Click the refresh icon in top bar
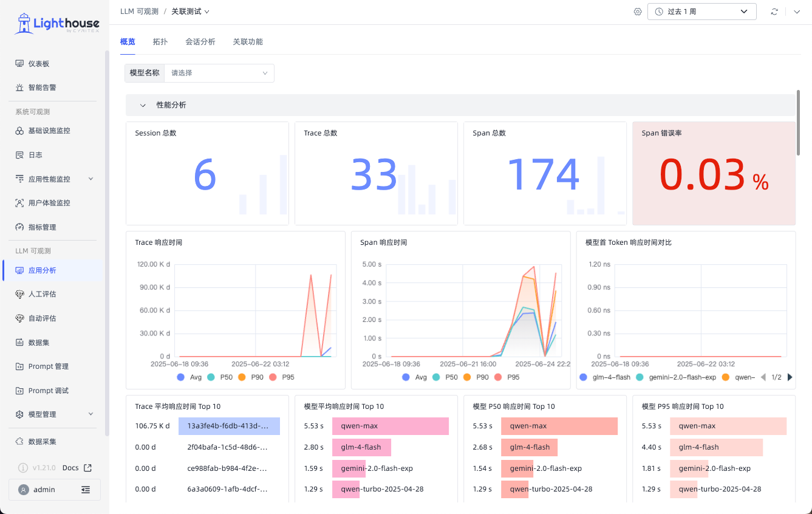Screen dimensions: 812x514 click(774, 12)
